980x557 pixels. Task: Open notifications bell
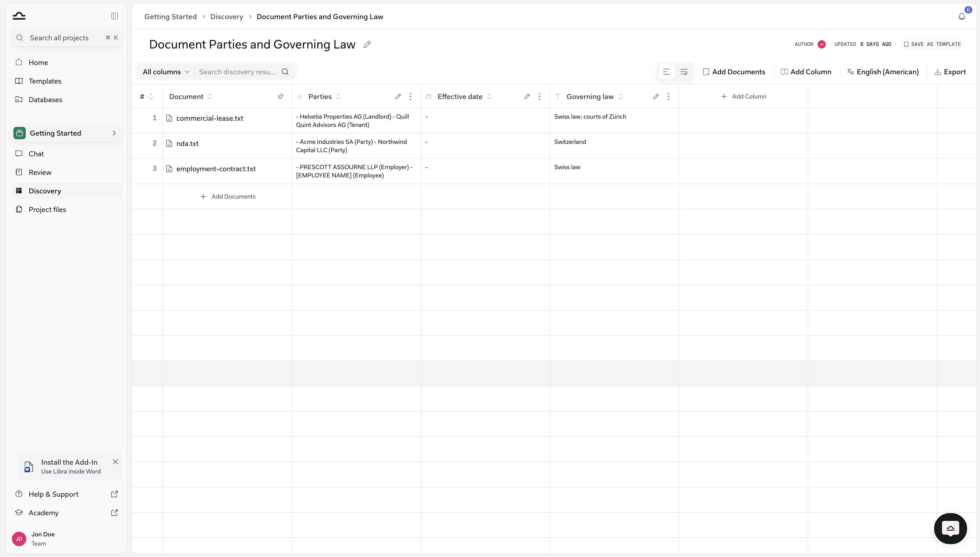(962, 17)
